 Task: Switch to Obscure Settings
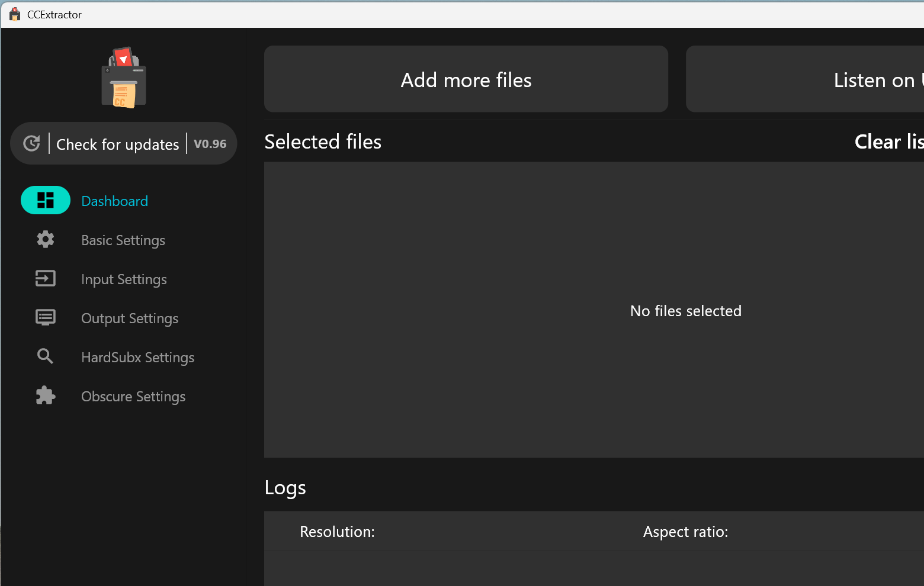tap(133, 396)
